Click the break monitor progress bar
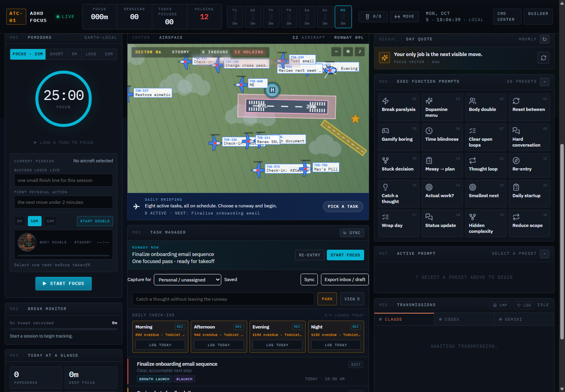565x392 pixels. [64, 329]
